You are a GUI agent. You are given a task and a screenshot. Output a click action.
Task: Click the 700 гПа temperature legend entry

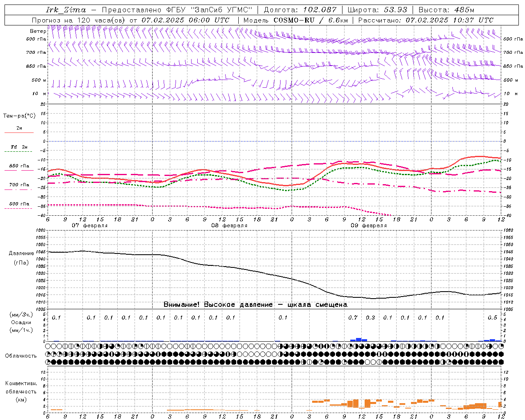tap(19, 185)
